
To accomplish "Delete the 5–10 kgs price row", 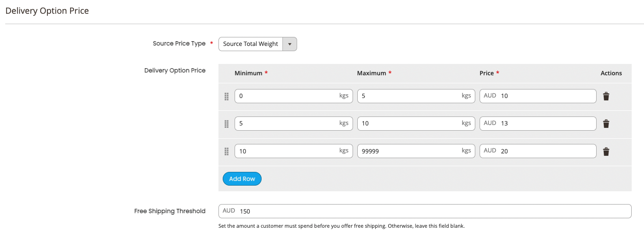I will [606, 124].
